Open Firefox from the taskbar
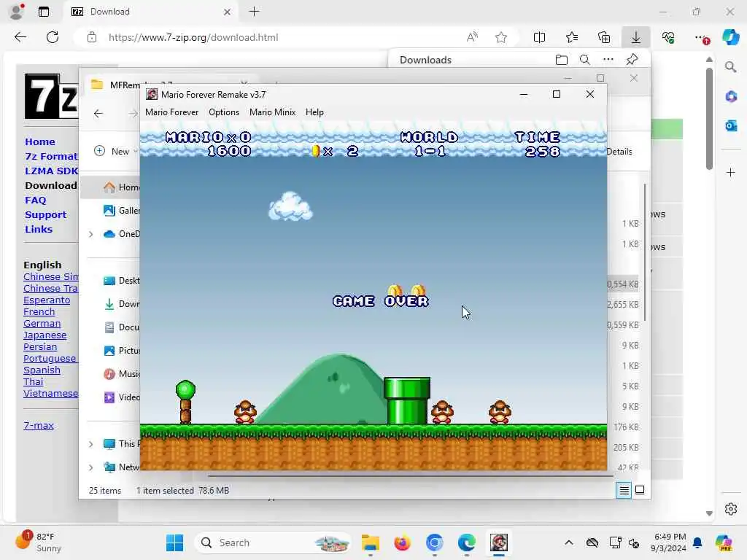 [x=402, y=542]
